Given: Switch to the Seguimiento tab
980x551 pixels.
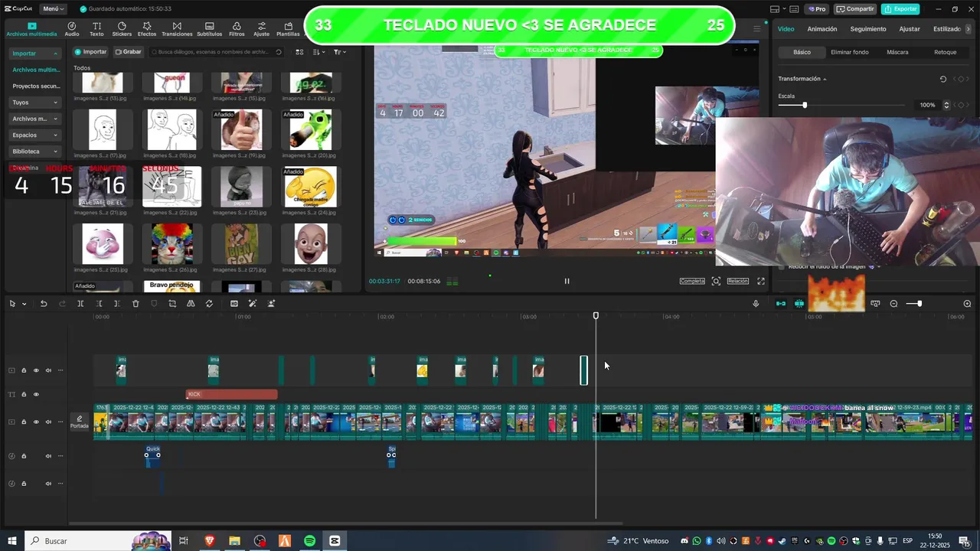Looking at the screenshot, I should 867,29.
